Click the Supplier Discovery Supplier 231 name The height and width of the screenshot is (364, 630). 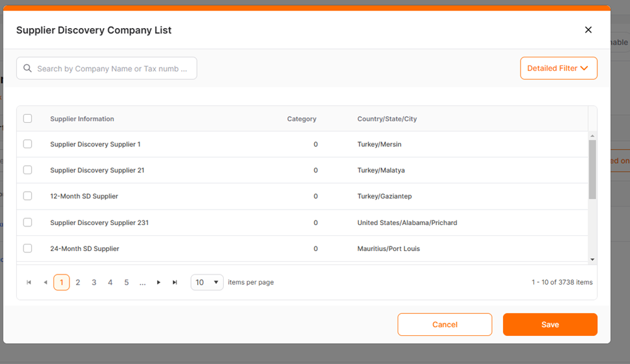pyautogui.click(x=100, y=222)
